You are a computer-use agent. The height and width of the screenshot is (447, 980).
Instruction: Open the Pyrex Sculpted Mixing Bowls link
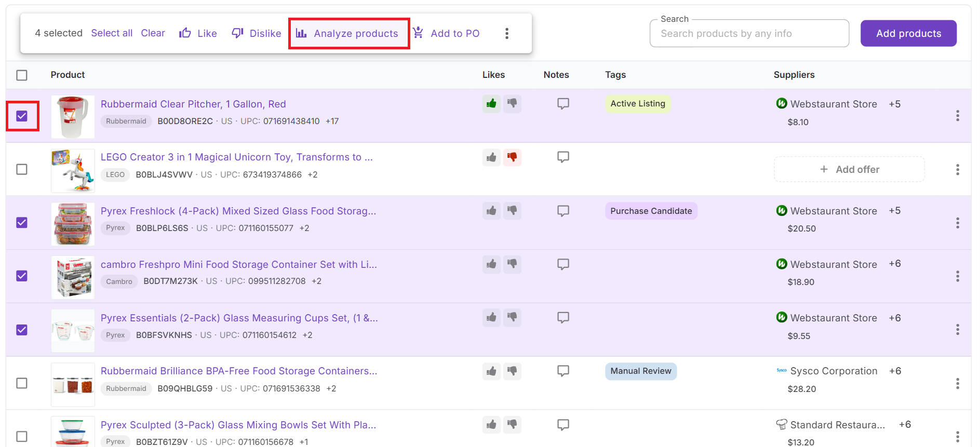[x=238, y=425]
